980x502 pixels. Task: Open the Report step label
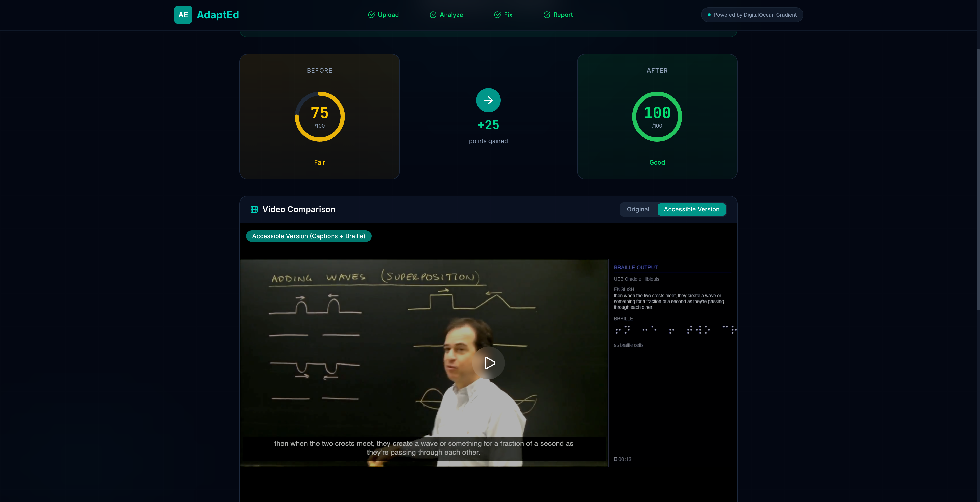[x=563, y=15]
